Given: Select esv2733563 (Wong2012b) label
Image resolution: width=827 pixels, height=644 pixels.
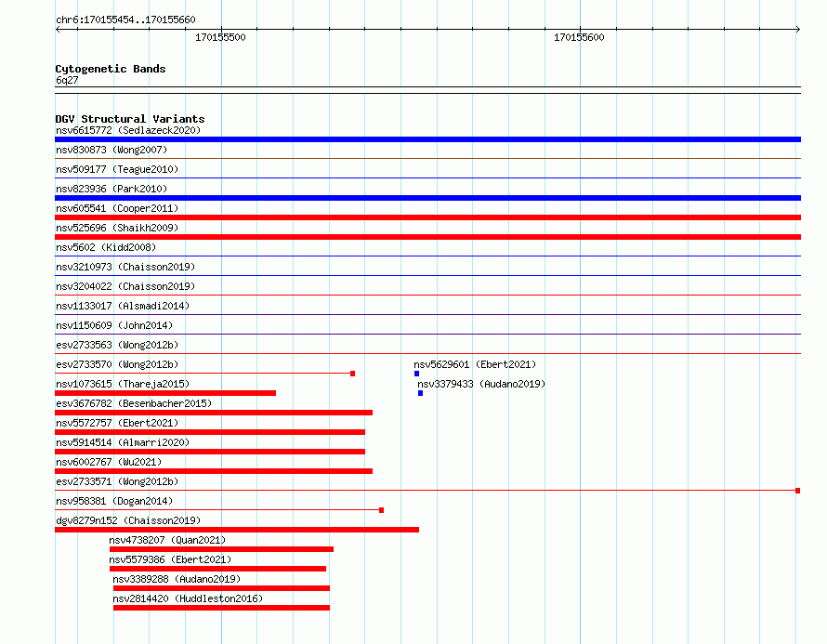Looking at the screenshot, I should point(117,345).
